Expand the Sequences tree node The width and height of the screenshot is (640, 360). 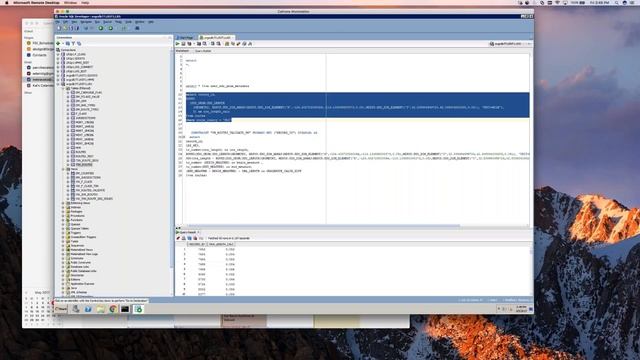coord(63,246)
